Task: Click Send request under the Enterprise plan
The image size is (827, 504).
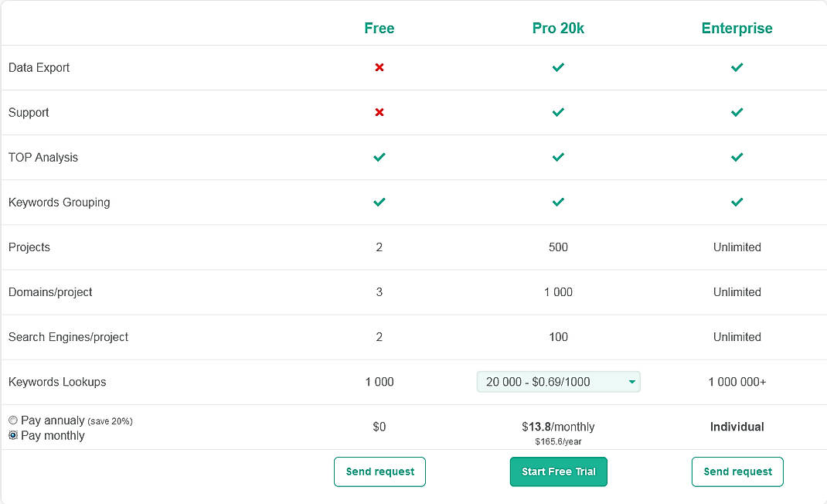Action: (737, 472)
